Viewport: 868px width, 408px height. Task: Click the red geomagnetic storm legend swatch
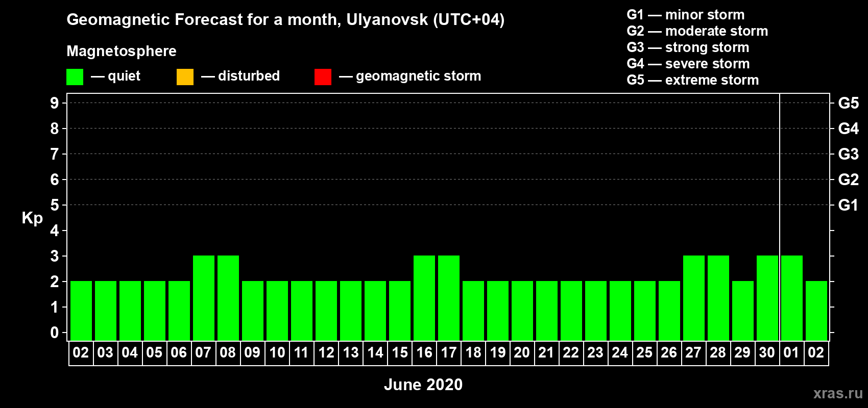pos(323,77)
